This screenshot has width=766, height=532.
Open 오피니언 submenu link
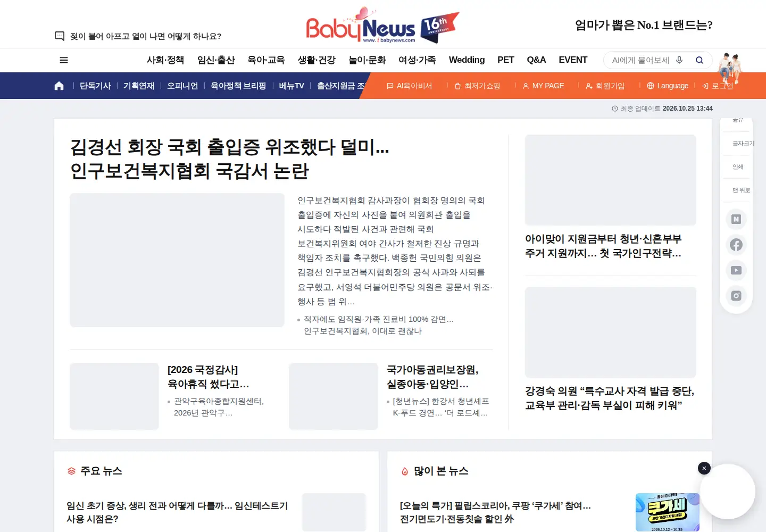(x=182, y=86)
